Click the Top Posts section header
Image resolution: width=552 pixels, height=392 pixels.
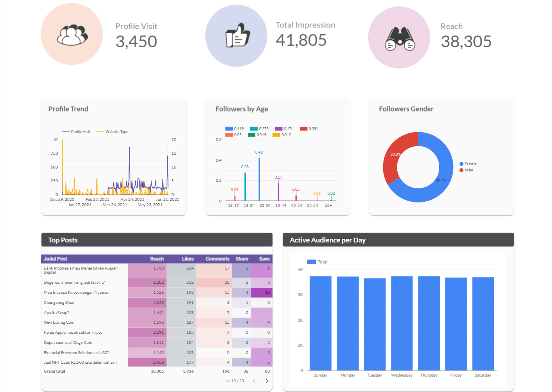(157, 240)
